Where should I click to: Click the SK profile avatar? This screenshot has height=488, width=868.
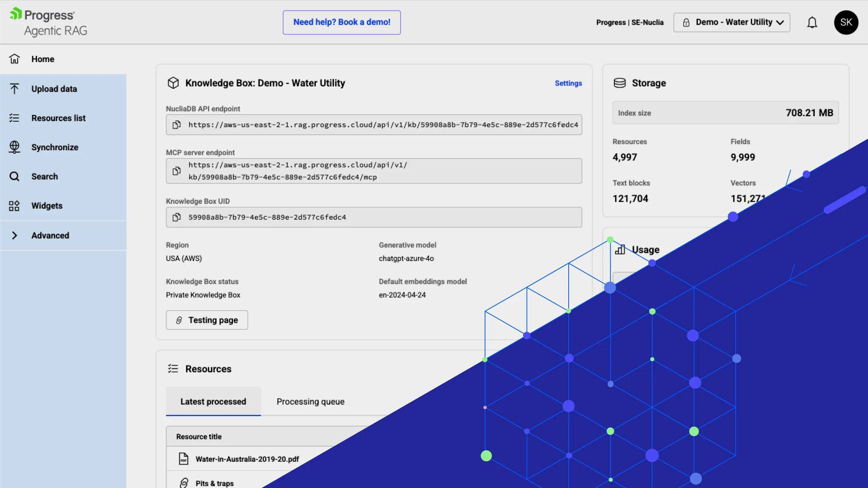click(x=846, y=22)
